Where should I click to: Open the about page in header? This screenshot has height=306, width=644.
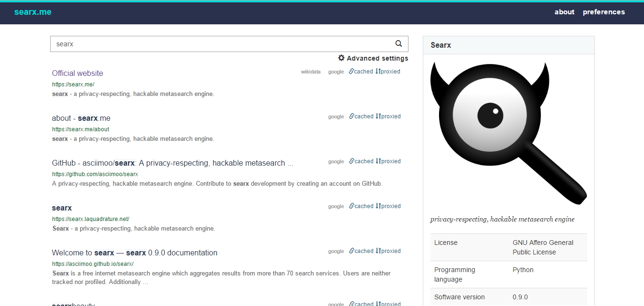click(x=564, y=12)
